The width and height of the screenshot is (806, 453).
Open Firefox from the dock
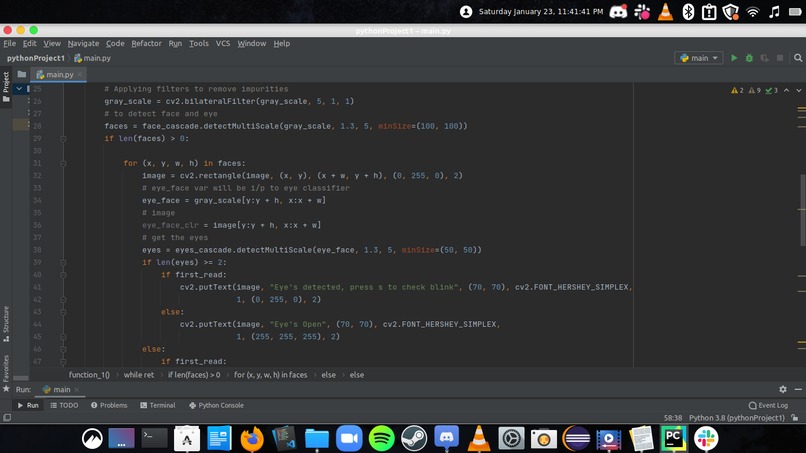pyautogui.click(x=252, y=439)
